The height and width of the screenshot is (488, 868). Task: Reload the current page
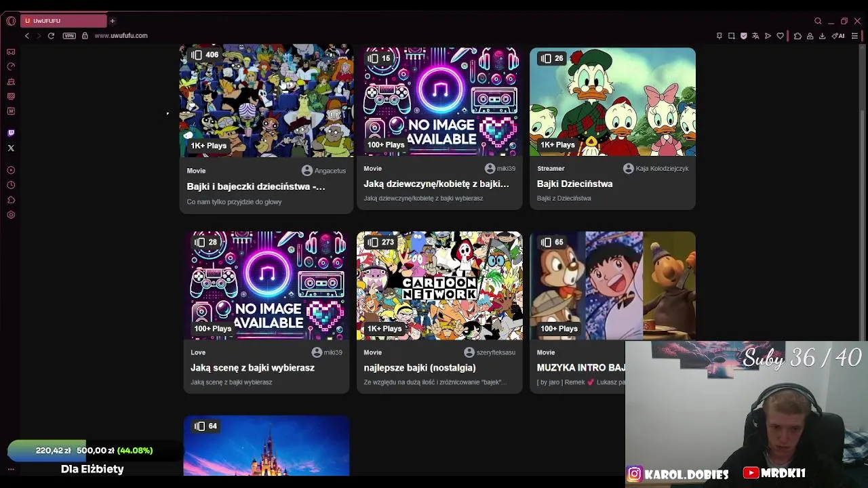(51, 36)
